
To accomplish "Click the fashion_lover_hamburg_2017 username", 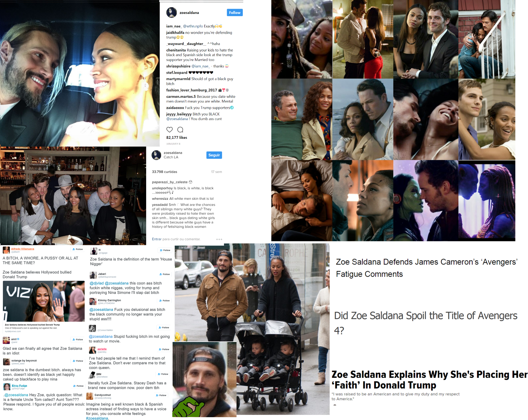I will [191, 90].
